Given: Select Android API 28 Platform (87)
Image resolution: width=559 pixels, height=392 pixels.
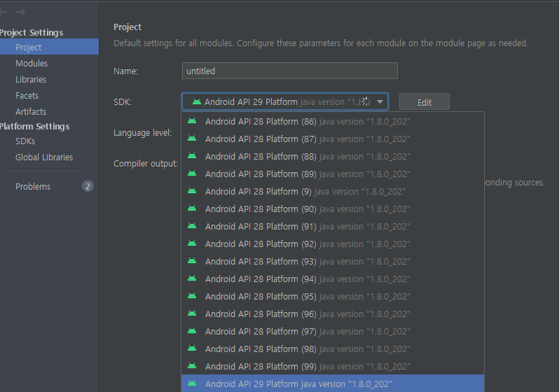Looking at the screenshot, I should click(x=333, y=139).
